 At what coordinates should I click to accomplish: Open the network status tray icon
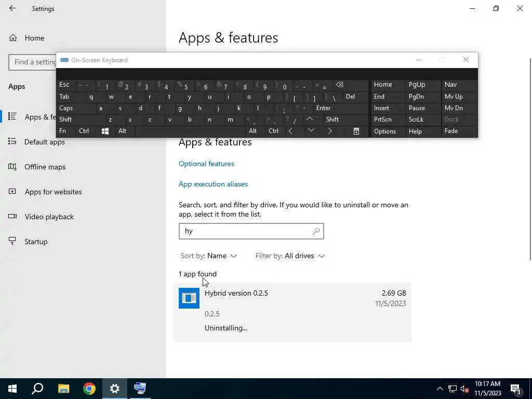click(x=453, y=389)
